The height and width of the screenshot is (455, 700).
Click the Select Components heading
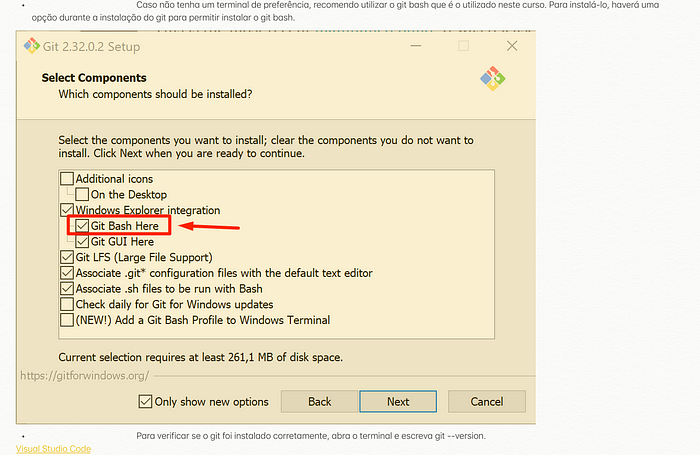[94, 78]
